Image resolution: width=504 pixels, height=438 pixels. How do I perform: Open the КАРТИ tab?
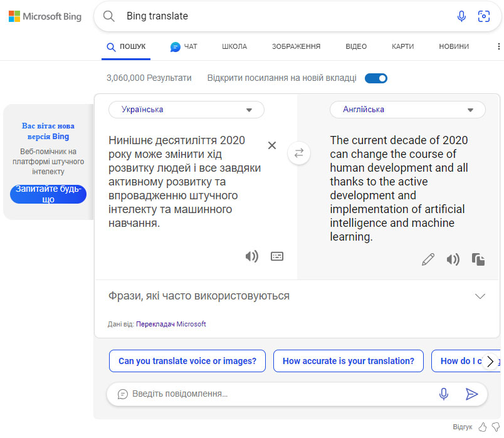point(402,46)
